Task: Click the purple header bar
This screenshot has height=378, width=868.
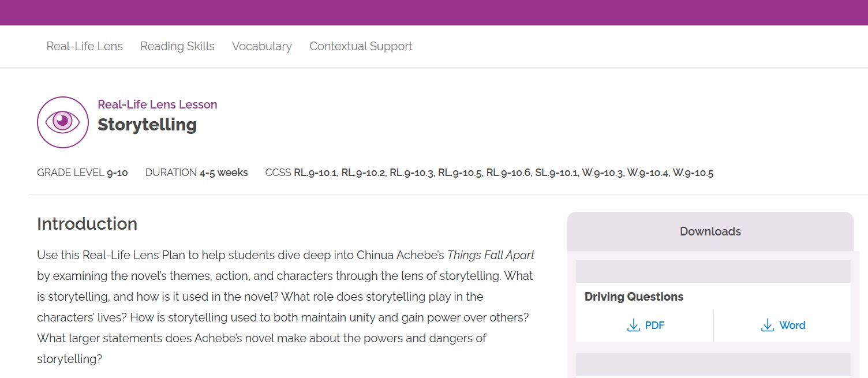Action: click(434, 13)
